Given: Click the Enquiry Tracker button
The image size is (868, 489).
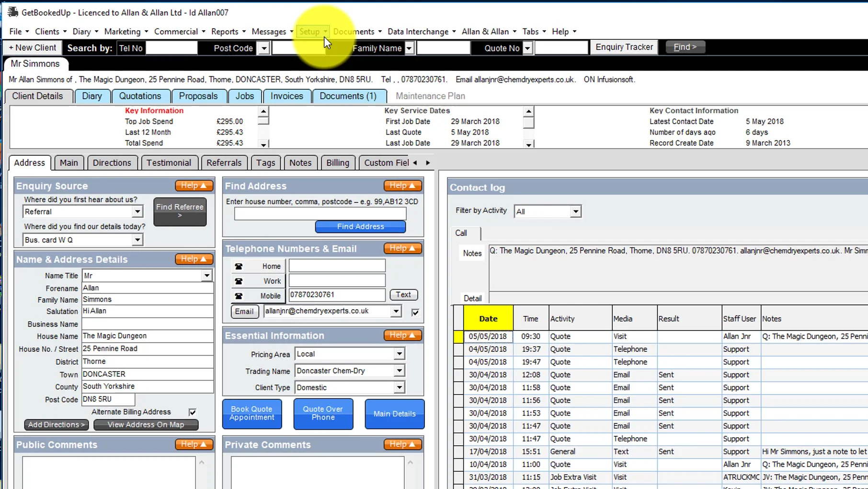Looking at the screenshot, I should click(x=624, y=47).
